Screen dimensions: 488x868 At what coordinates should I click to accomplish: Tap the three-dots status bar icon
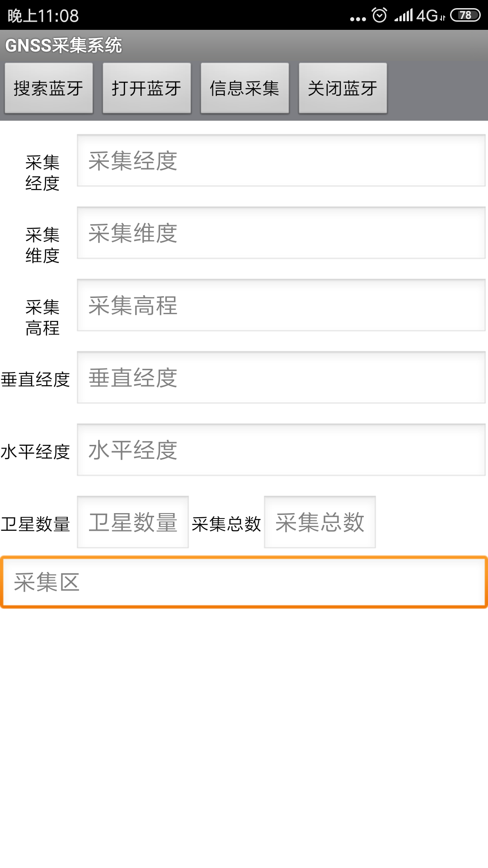358,19
